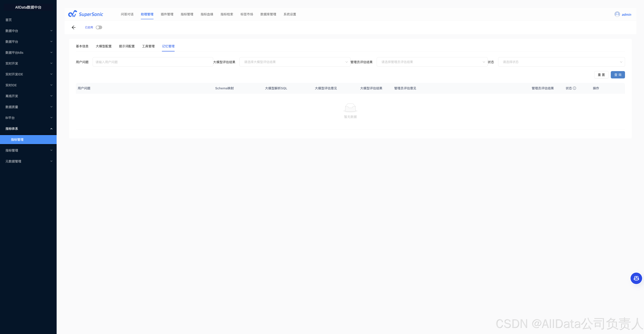Click the SuperSonic logo
Viewport: 644px width, 334px height.
click(86, 14)
